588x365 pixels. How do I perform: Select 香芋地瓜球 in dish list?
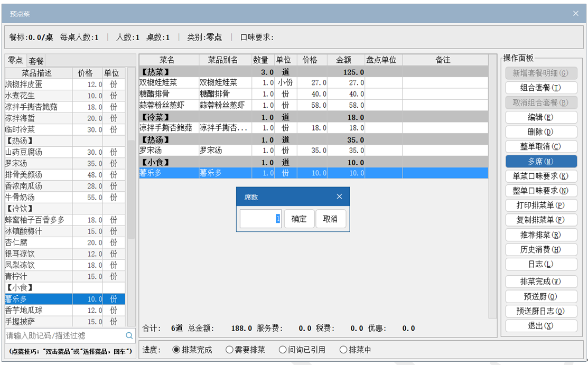point(65,310)
